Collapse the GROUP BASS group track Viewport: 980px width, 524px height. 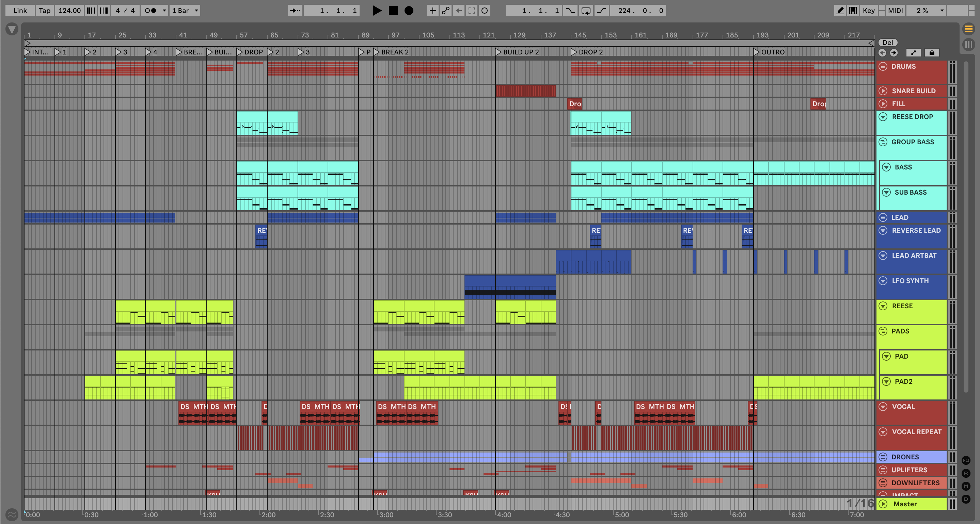pos(883,142)
